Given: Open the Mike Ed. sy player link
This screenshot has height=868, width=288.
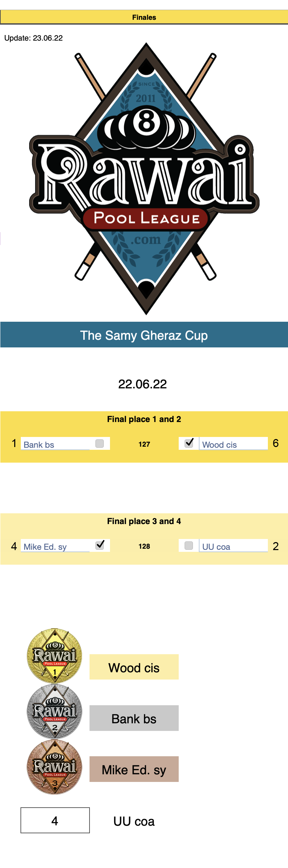Looking at the screenshot, I should pyautogui.click(x=45, y=547).
